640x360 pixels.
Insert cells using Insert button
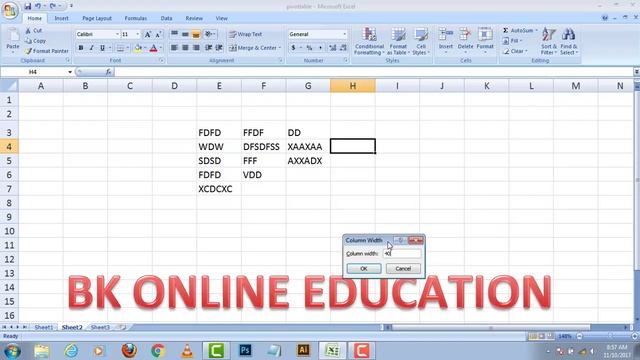pyautogui.click(x=446, y=41)
